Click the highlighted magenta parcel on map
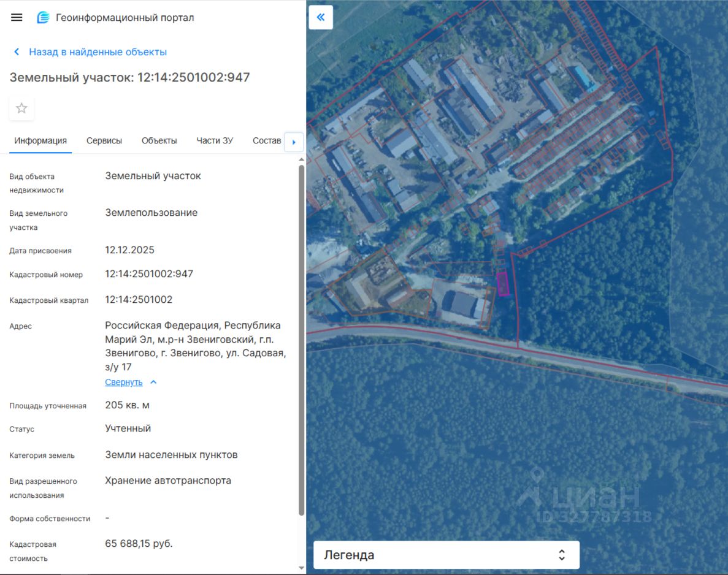728x575 pixels. (x=503, y=284)
